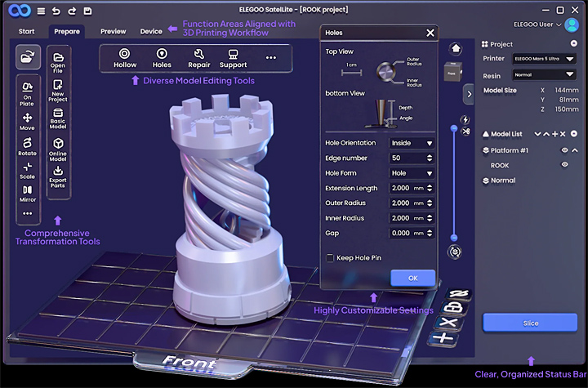Screen dimensions: 588x388
Task: Open the hamburger main menu
Action: (x=42, y=11)
